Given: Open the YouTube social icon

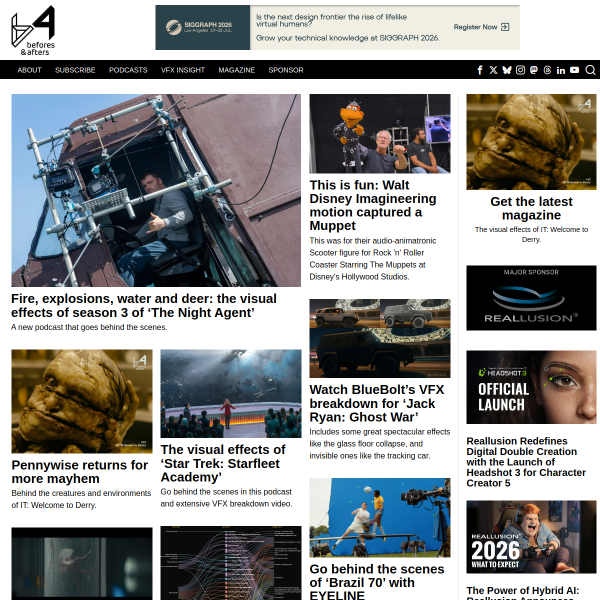Looking at the screenshot, I should [574, 70].
